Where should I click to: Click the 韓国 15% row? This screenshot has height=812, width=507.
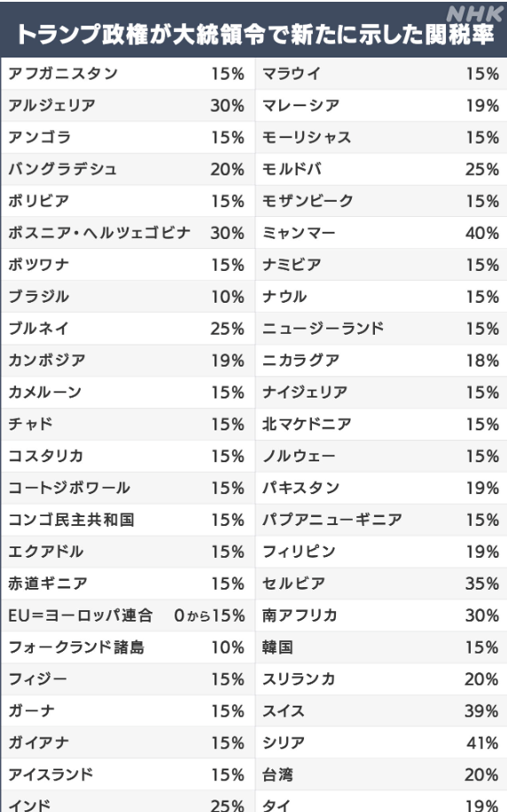click(x=381, y=647)
